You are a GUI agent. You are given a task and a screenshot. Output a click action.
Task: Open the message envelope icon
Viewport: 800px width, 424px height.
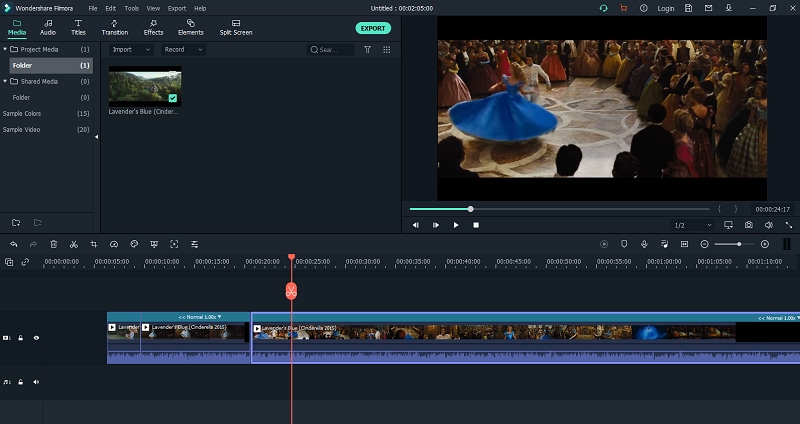709,8
